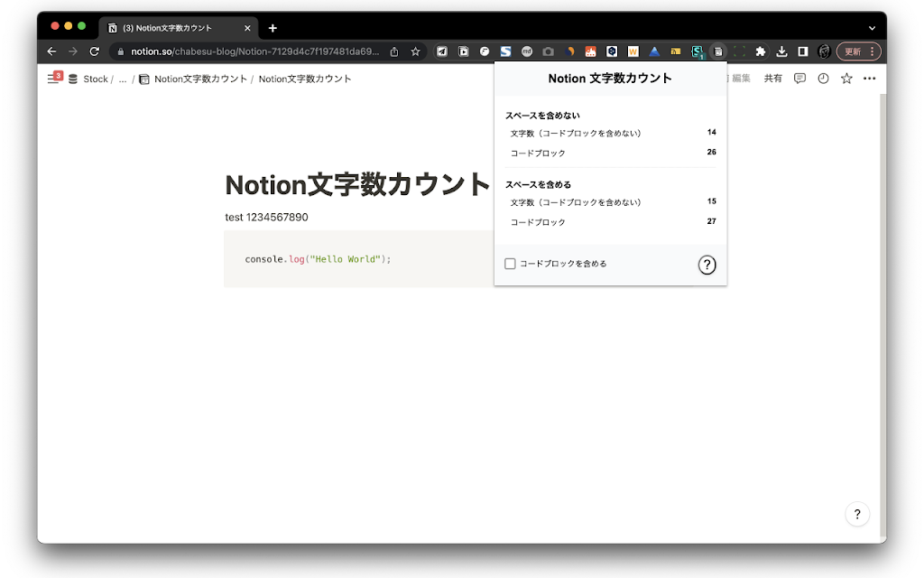This screenshot has height=578, width=924.
Task: Open the Extensions puzzle menu
Action: pos(760,51)
